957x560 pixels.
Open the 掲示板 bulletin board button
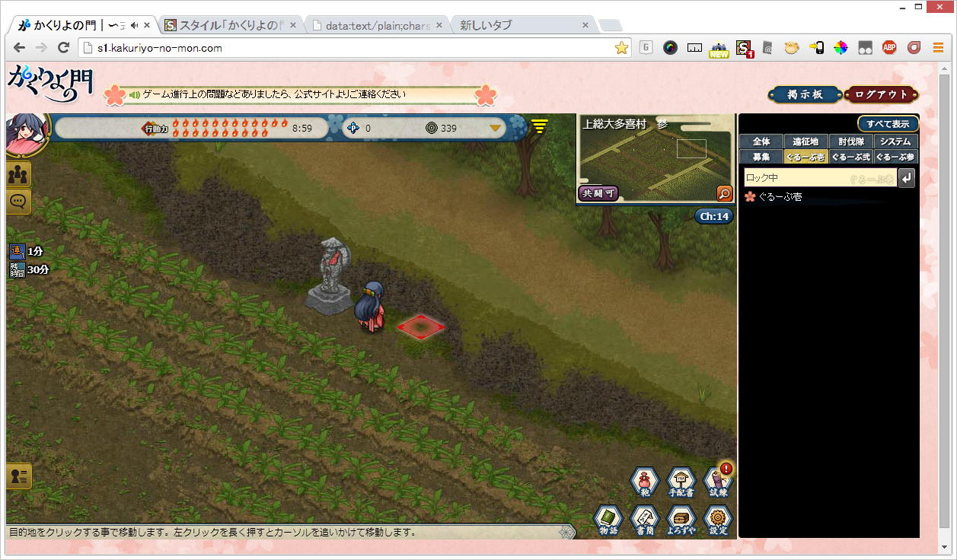click(805, 94)
